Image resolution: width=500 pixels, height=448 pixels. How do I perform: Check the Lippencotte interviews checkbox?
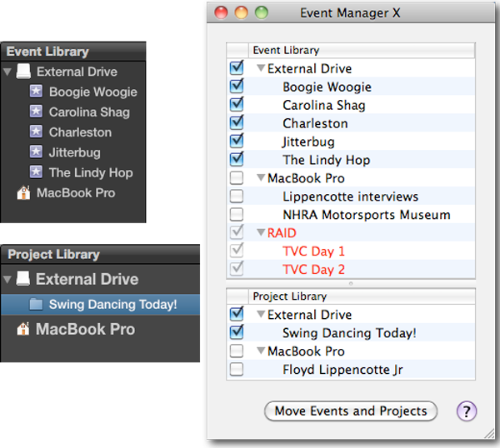tap(237, 196)
